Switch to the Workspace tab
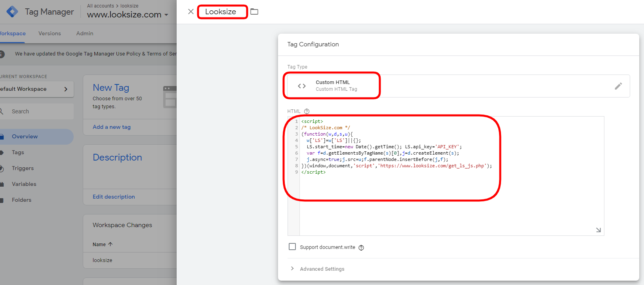 click(x=12, y=33)
